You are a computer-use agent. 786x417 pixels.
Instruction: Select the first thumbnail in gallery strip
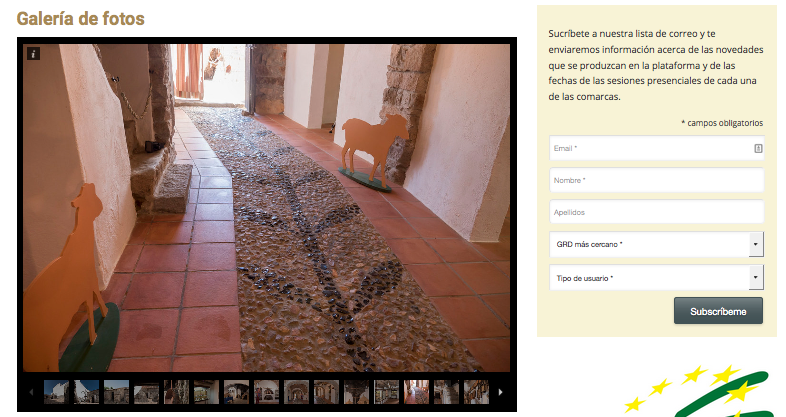tap(56, 392)
